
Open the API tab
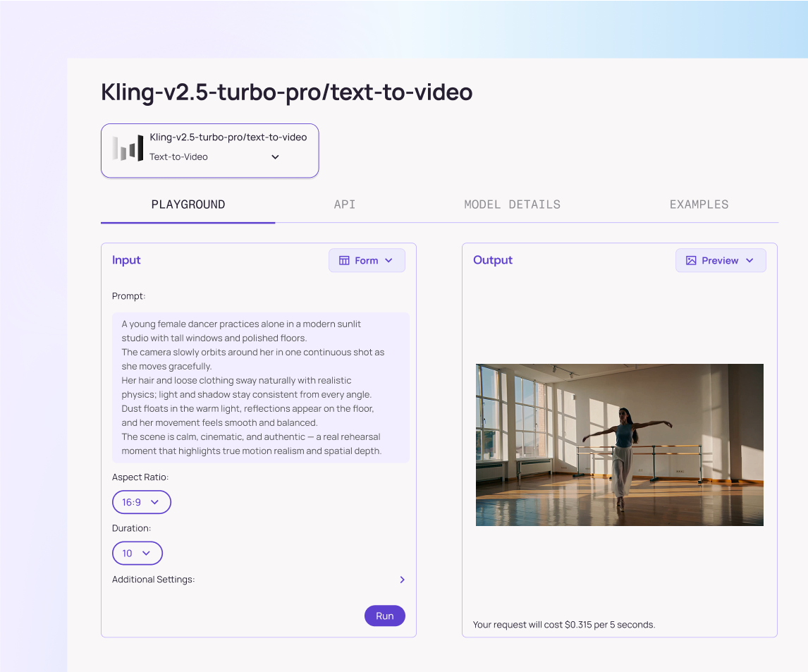click(x=345, y=204)
